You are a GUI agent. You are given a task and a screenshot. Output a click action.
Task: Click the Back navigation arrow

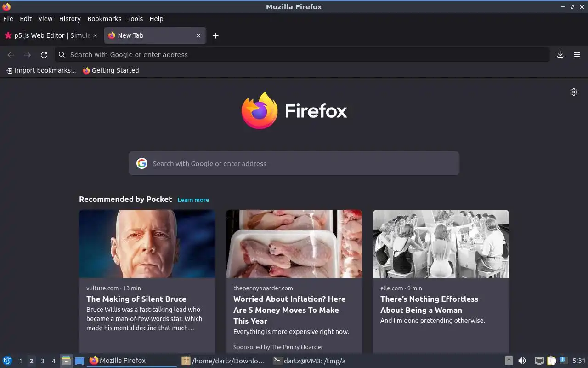click(11, 55)
